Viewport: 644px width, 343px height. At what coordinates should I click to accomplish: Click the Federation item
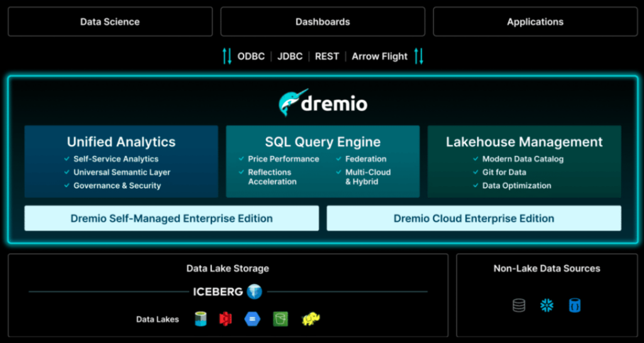point(366,159)
